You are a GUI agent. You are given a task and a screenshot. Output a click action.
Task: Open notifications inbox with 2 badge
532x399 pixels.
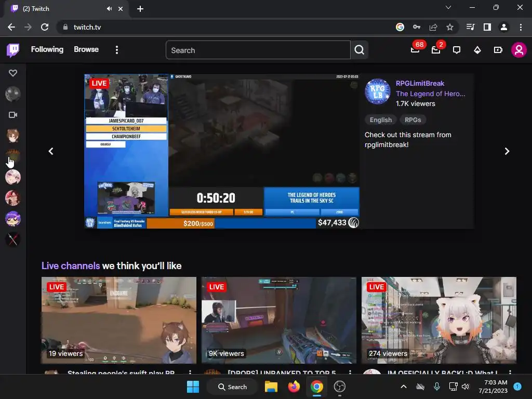coord(436,50)
